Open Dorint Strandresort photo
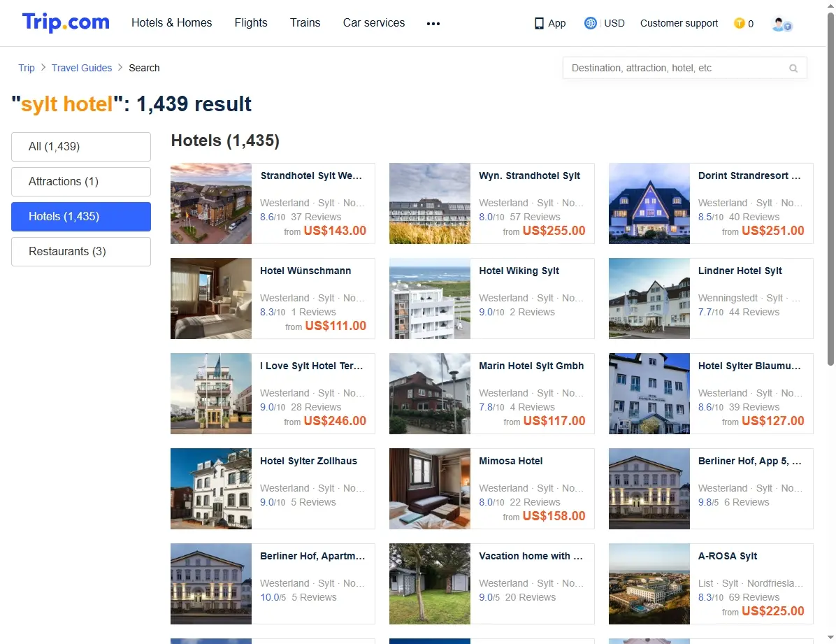The image size is (836, 644). coord(649,203)
